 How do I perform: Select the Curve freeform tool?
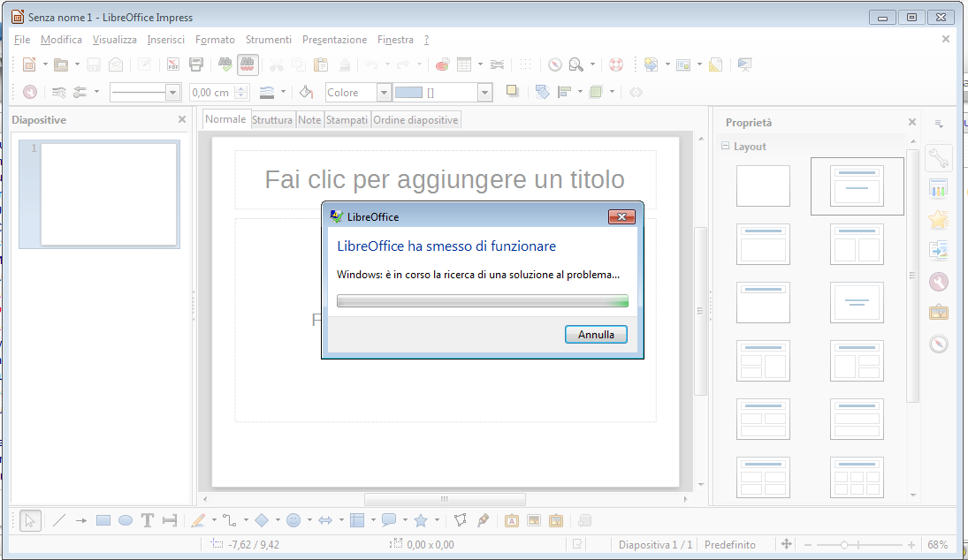[197, 520]
